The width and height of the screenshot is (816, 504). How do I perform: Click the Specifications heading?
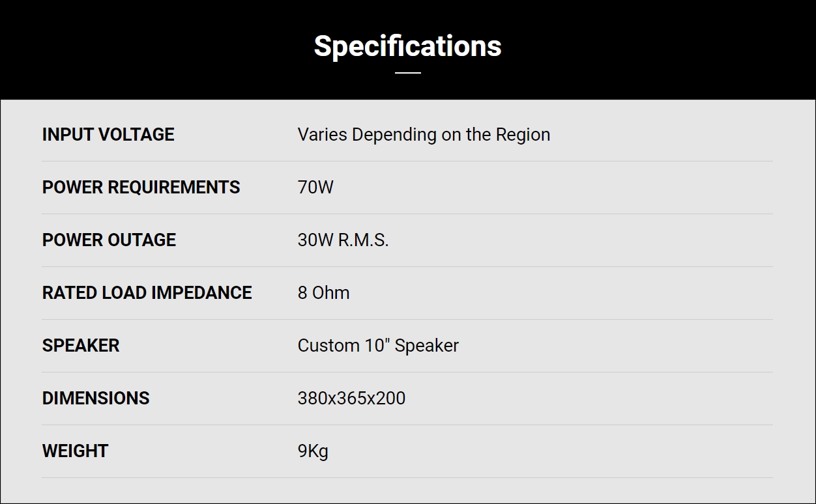(x=408, y=46)
